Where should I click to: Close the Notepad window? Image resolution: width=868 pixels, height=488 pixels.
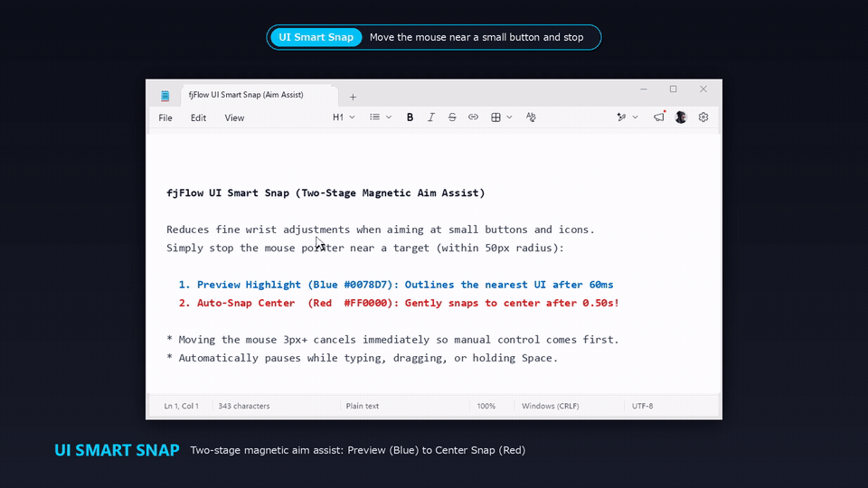pyautogui.click(x=703, y=89)
